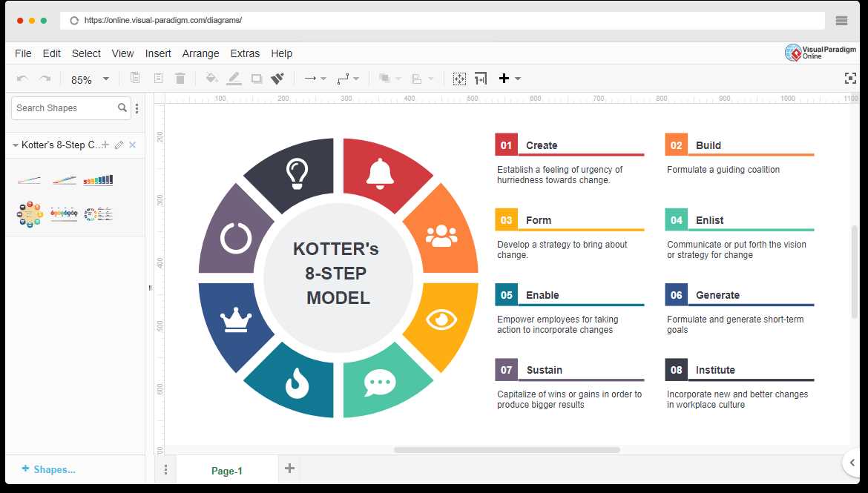Click the Insert plus icon
This screenshot has width=868, height=493.
pos(504,79)
